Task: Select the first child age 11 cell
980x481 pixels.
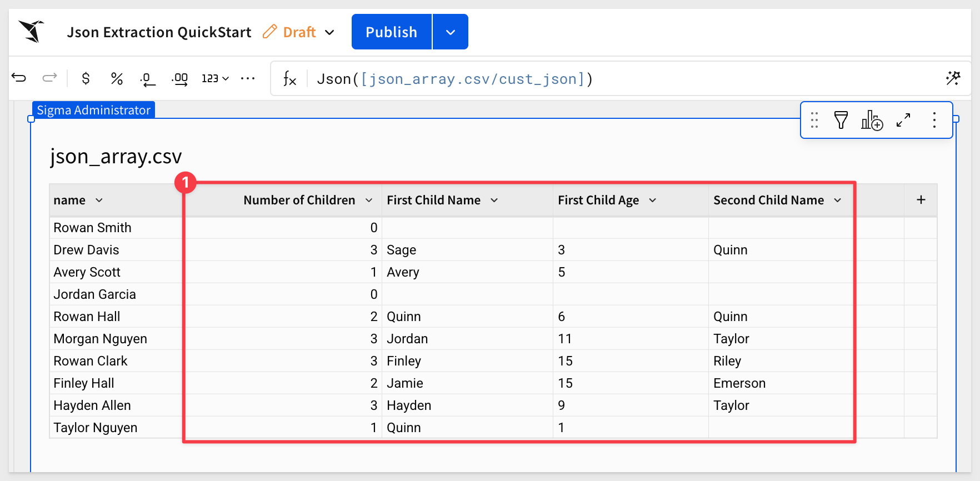Action: tap(631, 339)
